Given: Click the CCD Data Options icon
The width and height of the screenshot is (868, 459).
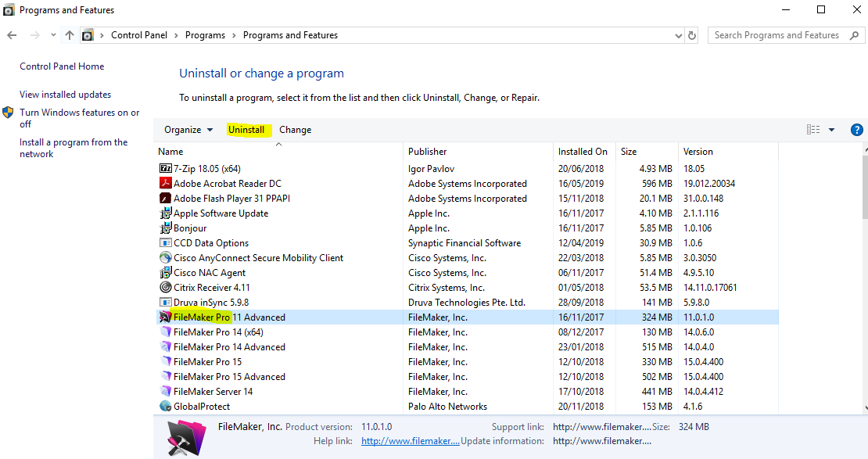Looking at the screenshot, I should point(166,242).
